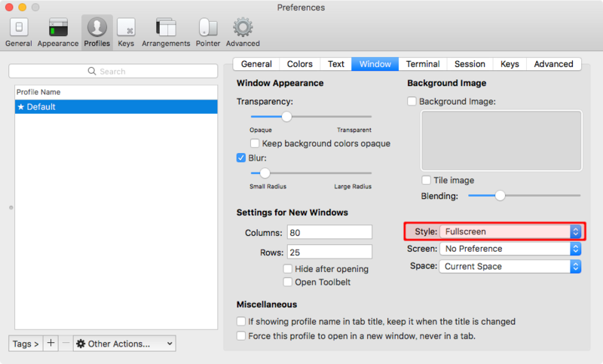Enable Keep background colors opaque

[x=255, y=143]
